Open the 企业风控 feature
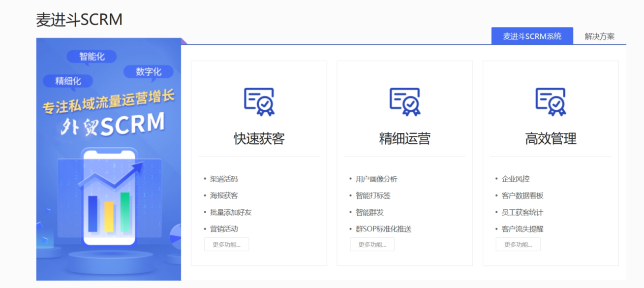The image size is (644, 288). pyautogui.click(x=516, y=179)
